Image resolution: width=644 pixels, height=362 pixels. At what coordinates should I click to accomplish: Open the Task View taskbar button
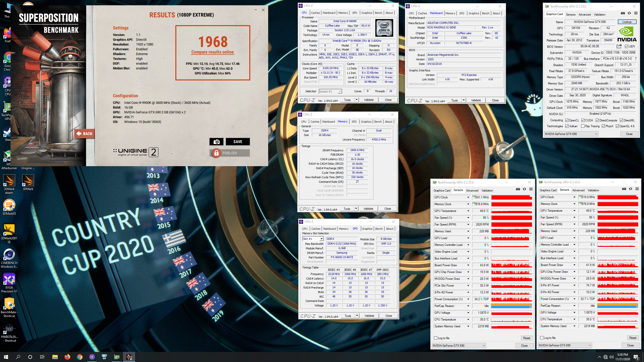[x=42, y=357]
